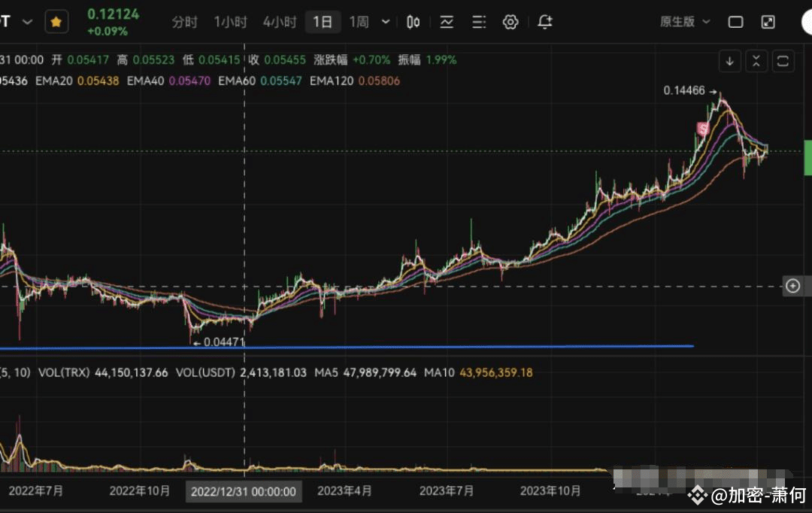This screenshot has height=513, width=812.
Task: Click the 2022/12/31 00:00:00 date label
Action: point(244,491)
